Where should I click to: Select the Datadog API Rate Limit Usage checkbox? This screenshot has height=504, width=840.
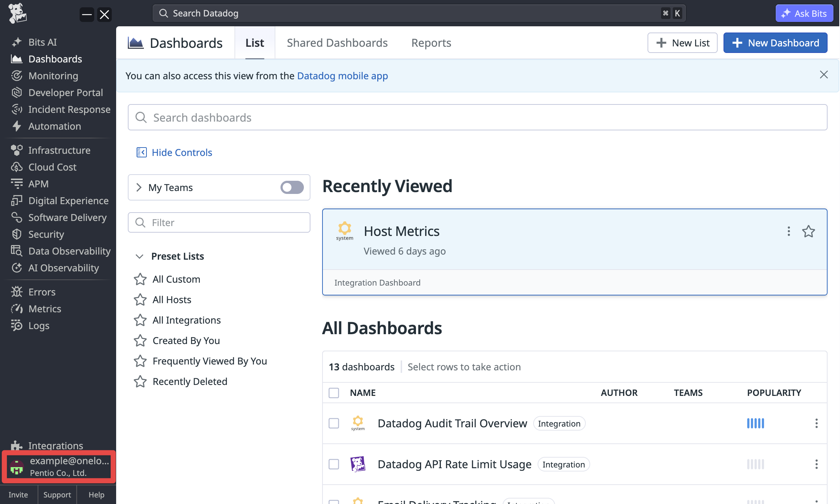334,464
